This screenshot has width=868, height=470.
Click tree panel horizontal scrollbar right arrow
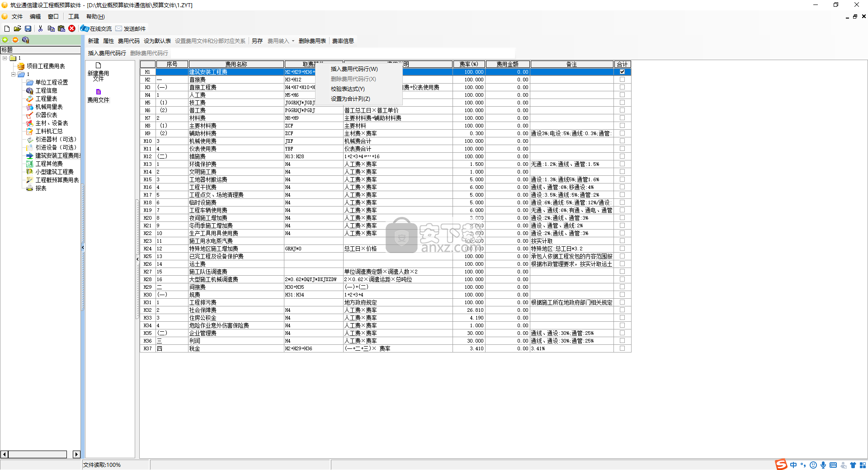76,454
